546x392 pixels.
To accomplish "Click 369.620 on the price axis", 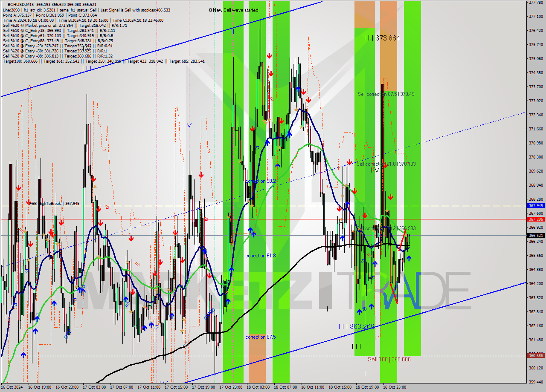I will (x=536, y=171).
